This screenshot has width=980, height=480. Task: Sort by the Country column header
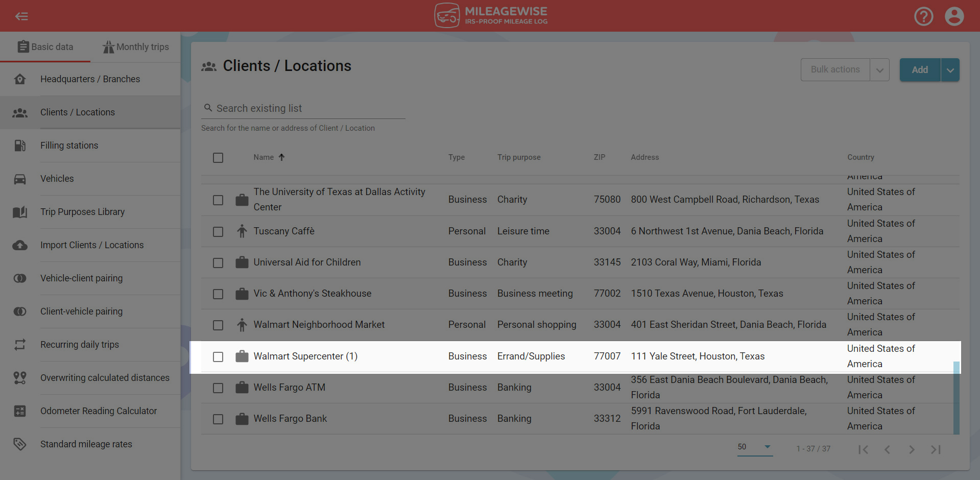[x=861, y=157]
